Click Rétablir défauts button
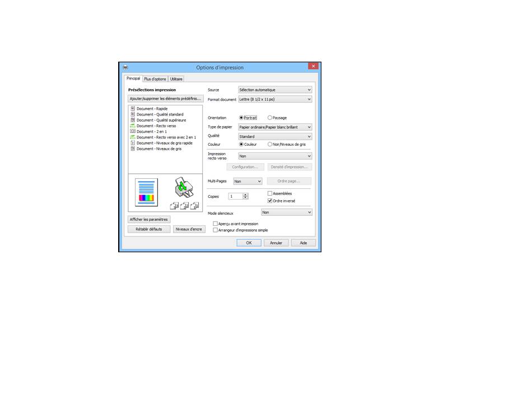This screenshot has height=398, width=532. pos(149,229)
